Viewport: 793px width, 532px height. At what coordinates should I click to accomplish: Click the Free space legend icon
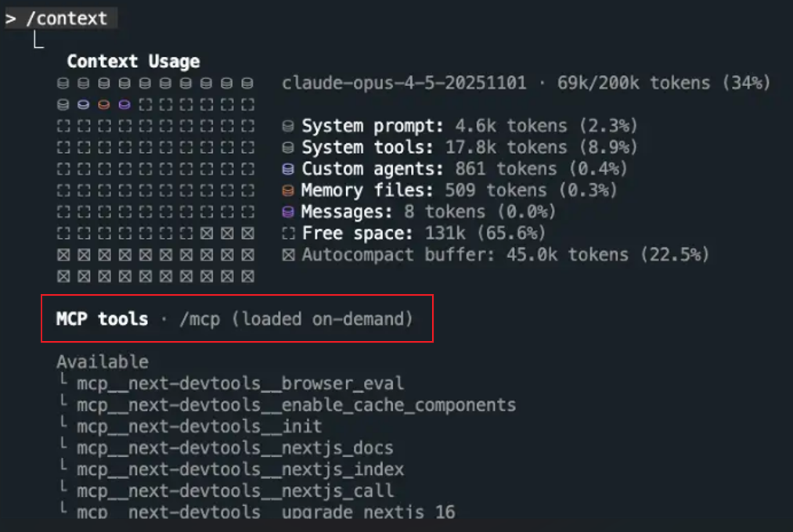coord(288,233)
